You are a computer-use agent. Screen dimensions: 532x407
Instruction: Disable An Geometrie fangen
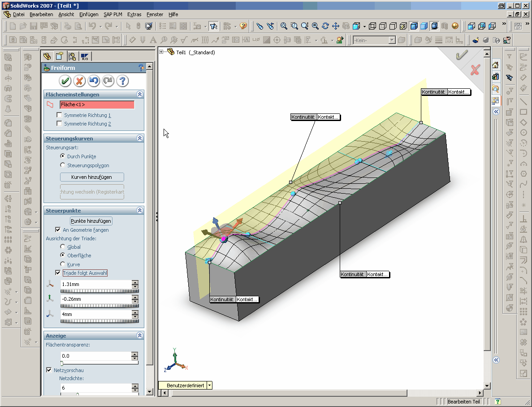[58, 230]
